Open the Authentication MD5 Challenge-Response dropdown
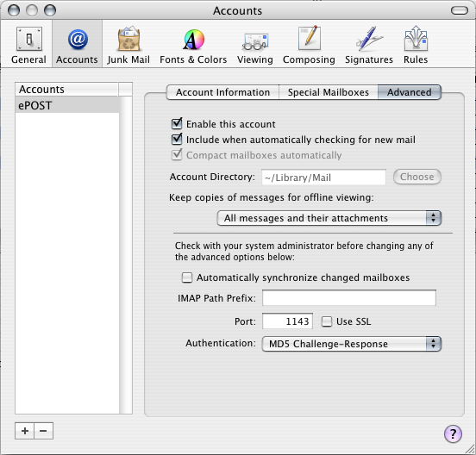 pos(352,344)
